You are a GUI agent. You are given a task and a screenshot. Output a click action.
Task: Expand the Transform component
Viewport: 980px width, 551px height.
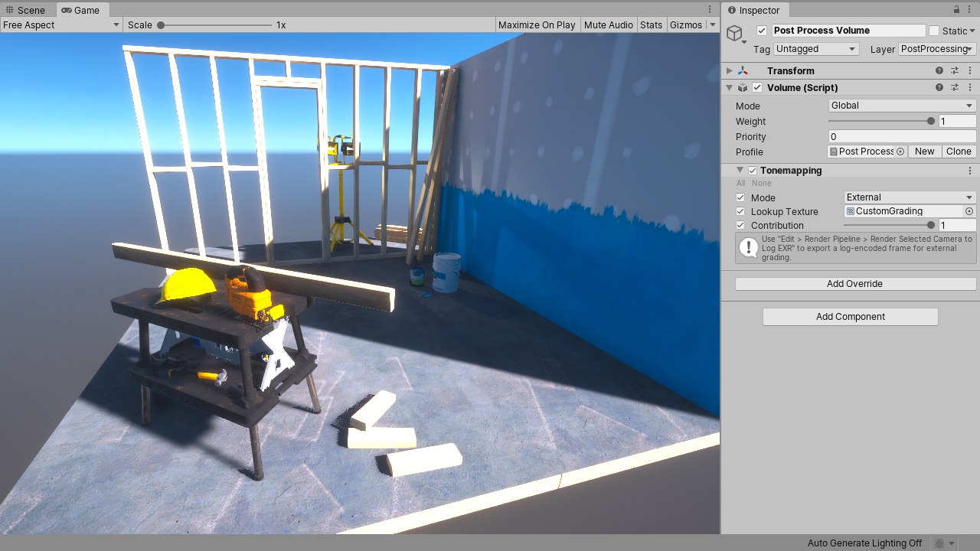click(728, 70)
